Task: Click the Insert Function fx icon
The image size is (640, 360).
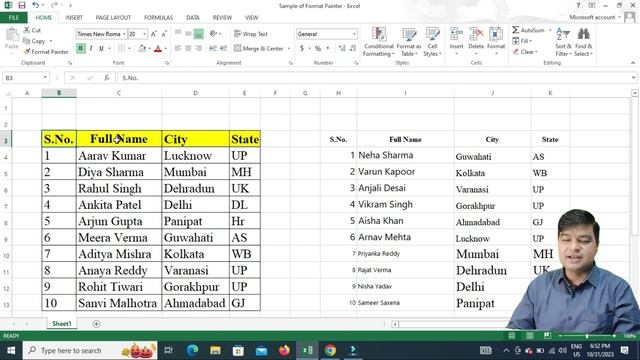Action: pos(107,78)
